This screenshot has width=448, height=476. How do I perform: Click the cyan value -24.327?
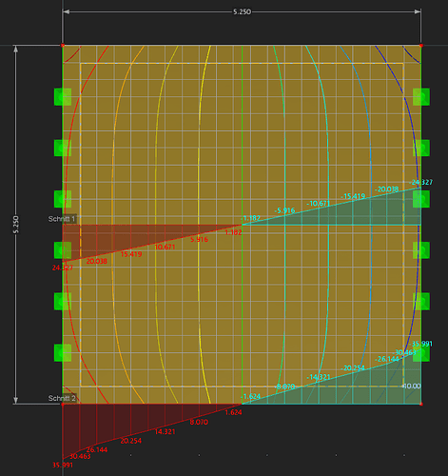(420, 182)
